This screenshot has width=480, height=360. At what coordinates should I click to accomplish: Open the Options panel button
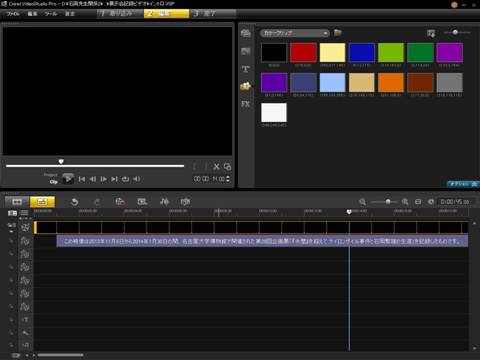pyautogui.click(x=462, y=184)
